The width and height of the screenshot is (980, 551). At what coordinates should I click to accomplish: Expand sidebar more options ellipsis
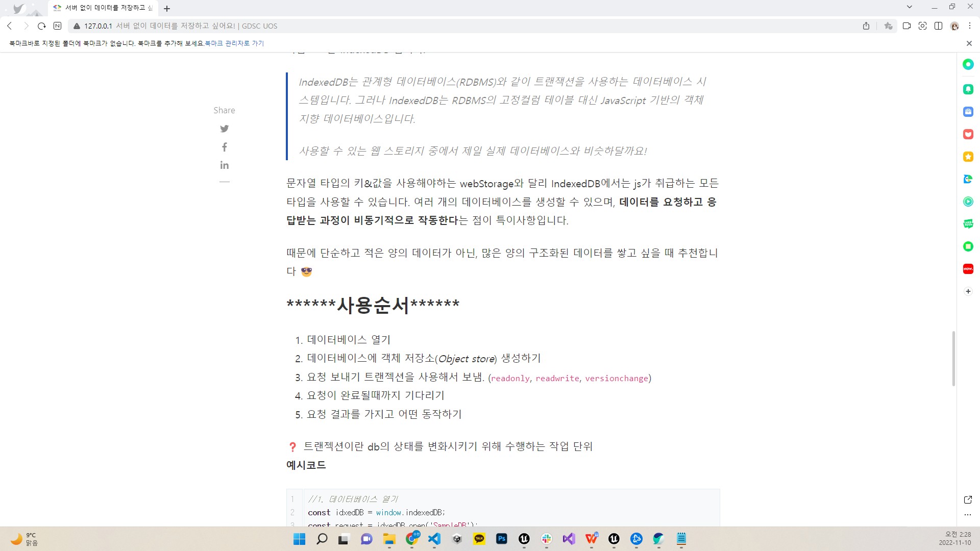coord(968,515)
